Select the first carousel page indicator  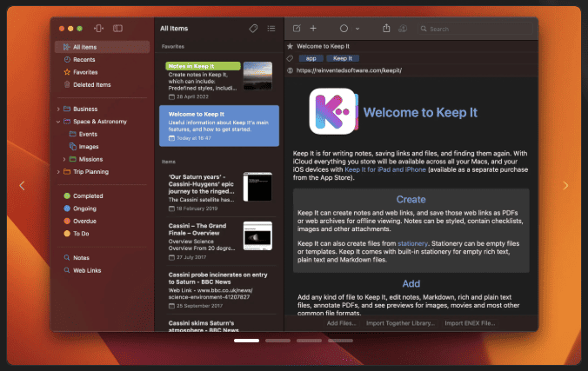246,341
